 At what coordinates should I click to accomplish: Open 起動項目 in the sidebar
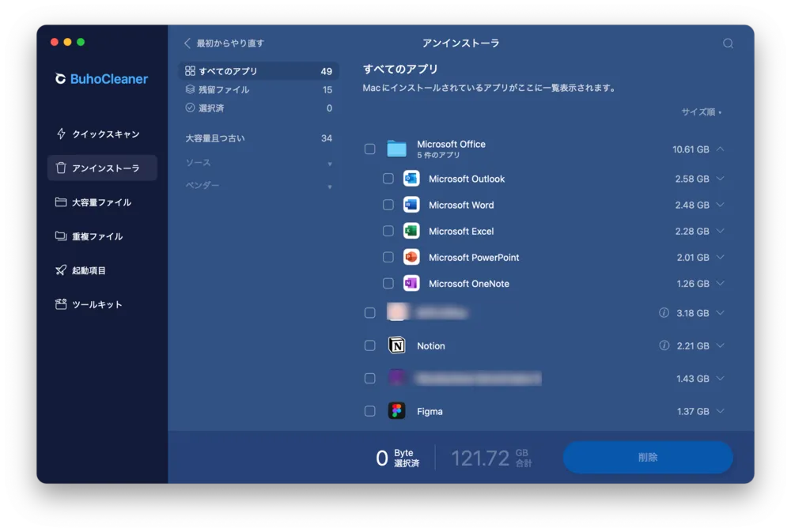tap(102, 270)
